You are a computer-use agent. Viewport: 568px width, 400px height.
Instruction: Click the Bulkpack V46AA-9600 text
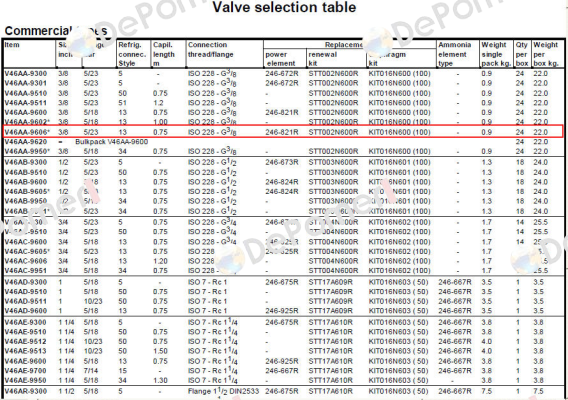[x=112, y=142]
